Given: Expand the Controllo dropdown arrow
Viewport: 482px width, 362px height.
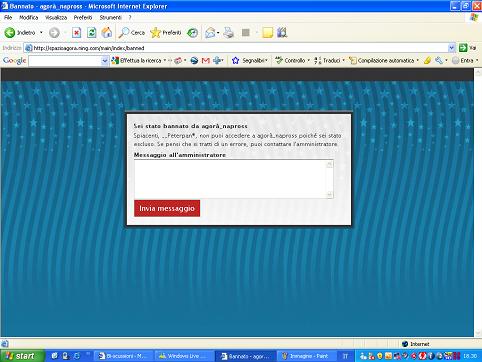Looking at the screenshot, I should pos(309,61).
